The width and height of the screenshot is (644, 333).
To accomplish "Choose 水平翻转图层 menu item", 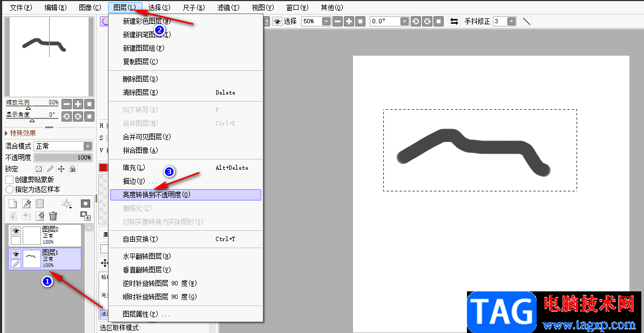I will click(x=186, y=256).
